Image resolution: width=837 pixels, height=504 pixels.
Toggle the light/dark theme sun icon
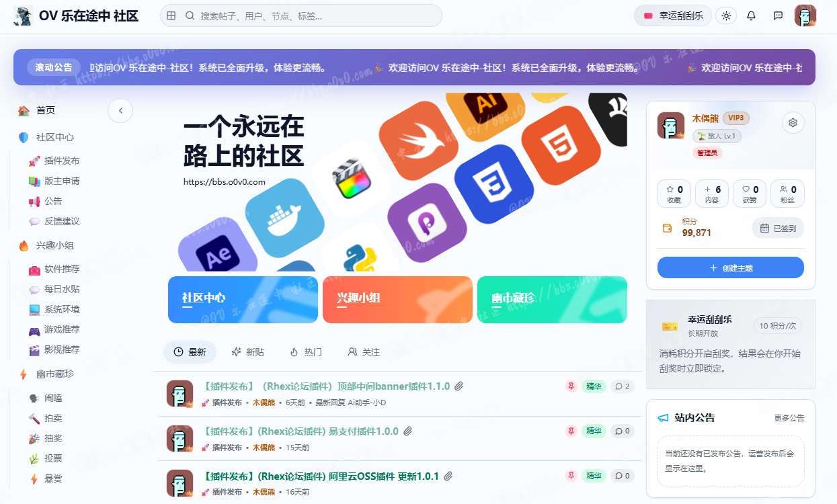pyautogui.click(x=725, y=15)
